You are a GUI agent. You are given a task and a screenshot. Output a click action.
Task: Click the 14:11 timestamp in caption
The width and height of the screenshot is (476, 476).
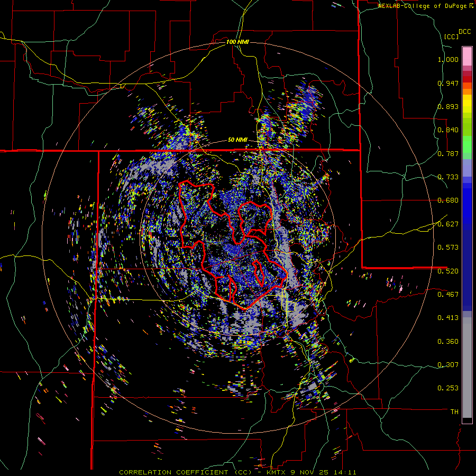[345, 472]
